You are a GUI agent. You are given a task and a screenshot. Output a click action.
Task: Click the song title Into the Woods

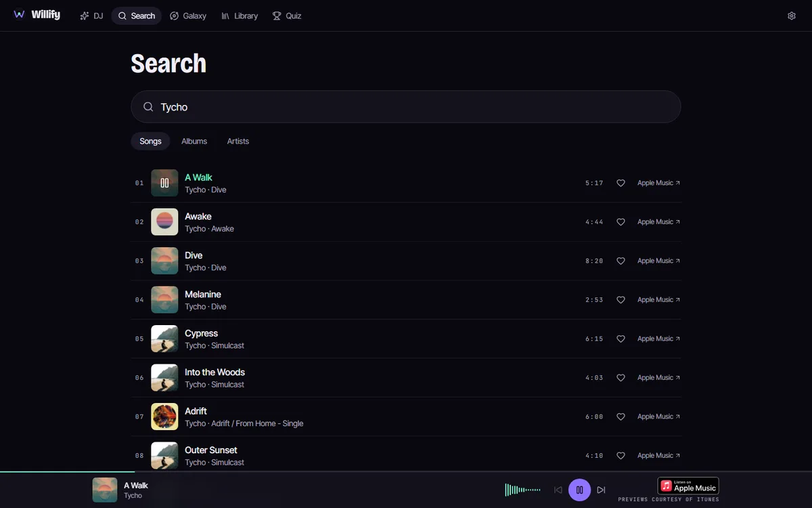(x=215, y=373)
